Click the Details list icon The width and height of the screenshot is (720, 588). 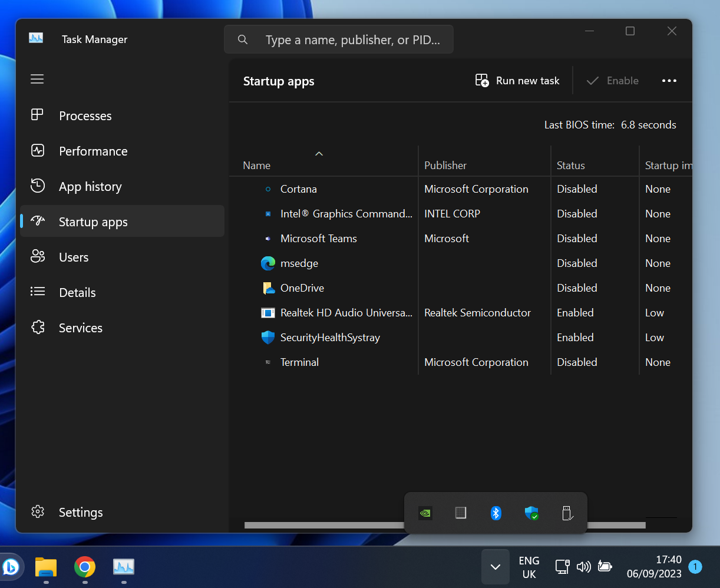(x=38, y=292)
